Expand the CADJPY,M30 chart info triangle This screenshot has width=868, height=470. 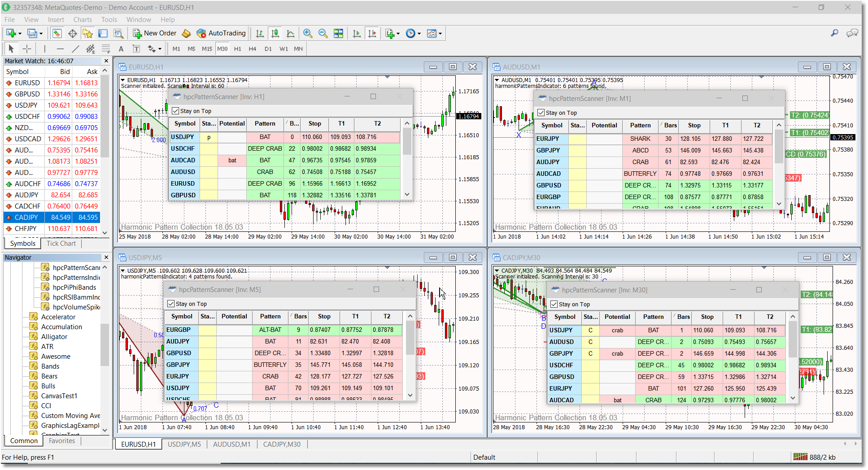point(497,270)
